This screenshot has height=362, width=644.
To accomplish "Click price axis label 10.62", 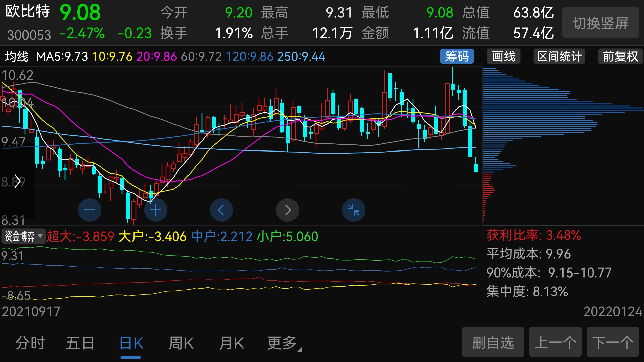I will [x=17, y=75].
